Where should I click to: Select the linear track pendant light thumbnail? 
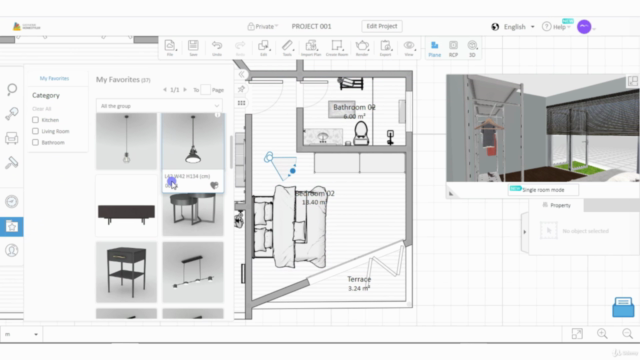click(x=193, y=272)
